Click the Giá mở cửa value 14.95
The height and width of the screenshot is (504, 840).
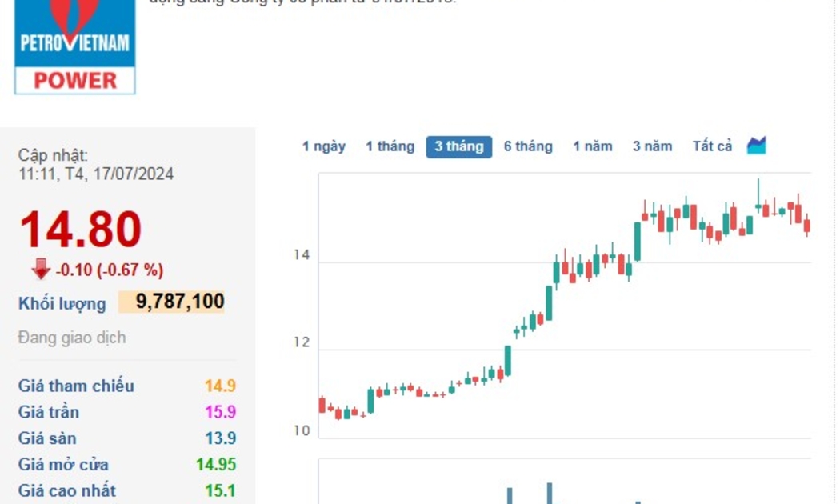[x=216, y=465]
